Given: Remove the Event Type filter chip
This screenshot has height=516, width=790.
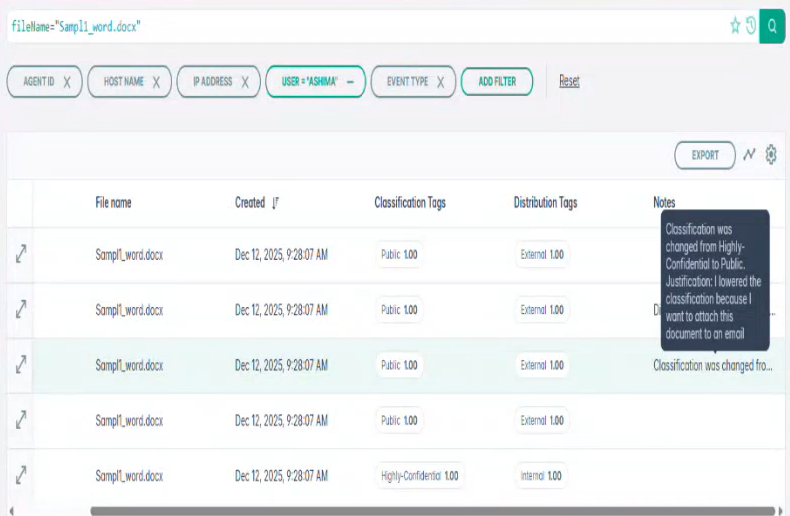Looking at the screenshot, I should click(439, 82).
